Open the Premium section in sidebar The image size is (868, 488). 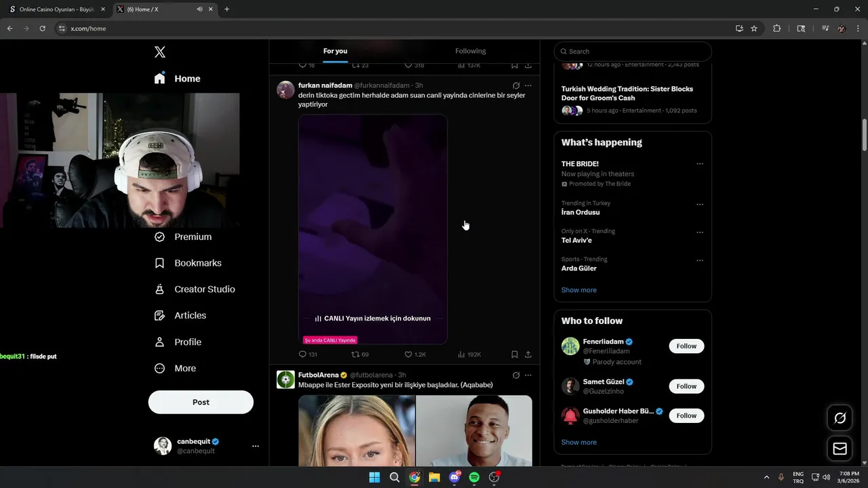[183, 237]
